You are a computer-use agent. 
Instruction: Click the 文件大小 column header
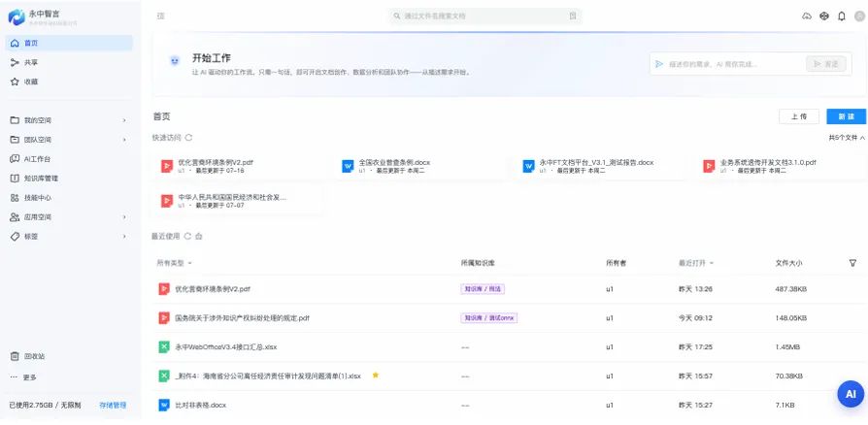pyautogui.click(x=788, y=263)
